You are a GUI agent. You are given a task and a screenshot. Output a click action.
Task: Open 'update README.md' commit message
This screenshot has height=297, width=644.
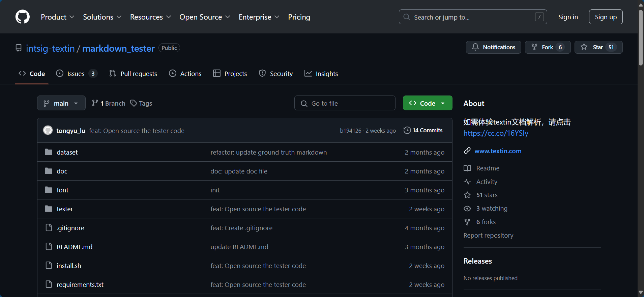pyautogui.click(x=239, y=247)
